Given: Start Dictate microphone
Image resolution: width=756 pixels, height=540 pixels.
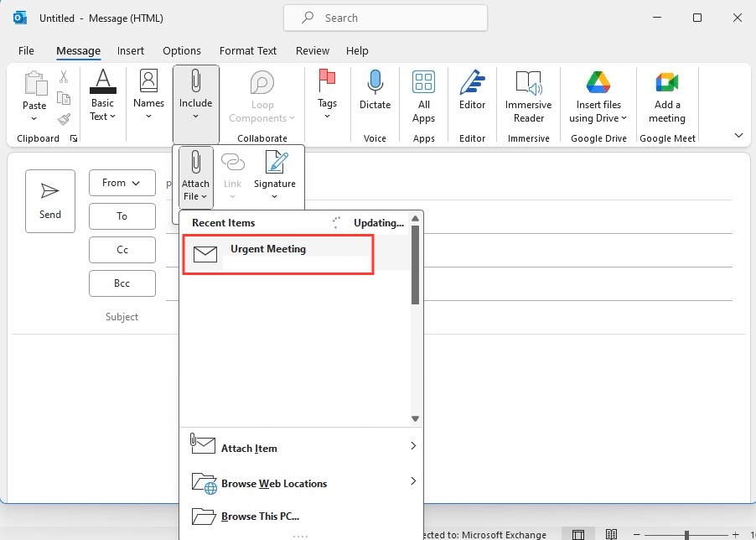Looking at the screenshot, I should (375, 91).
